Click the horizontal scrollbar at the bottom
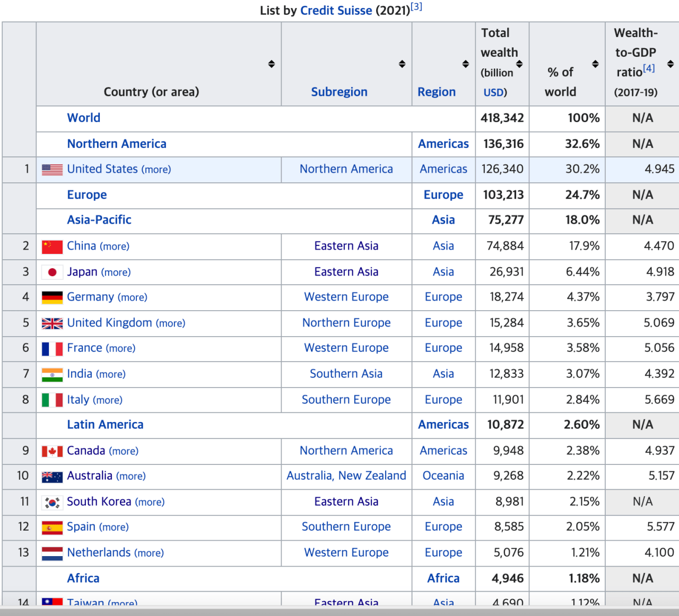 [339, 611]
